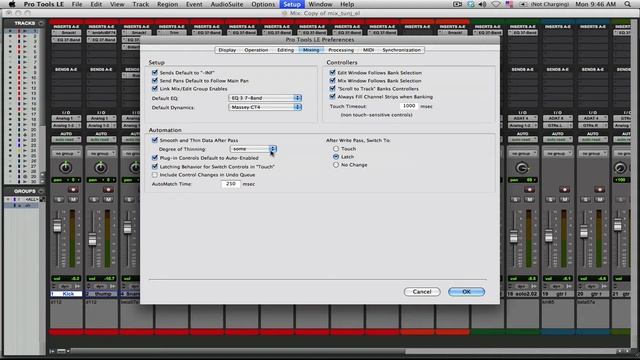This screenshot has width=640, height=360.
Task: Click the Apple menu icon
Action: (x=12, y=4)
